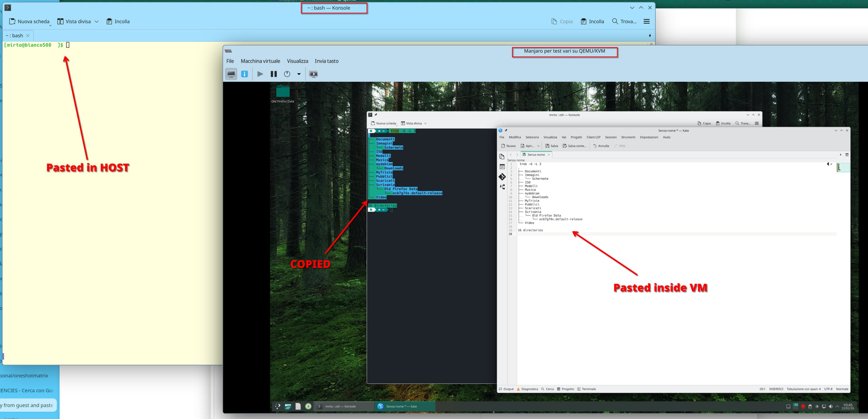
Task: Open host Konsole hamburger menu
Action: point(646,21)
